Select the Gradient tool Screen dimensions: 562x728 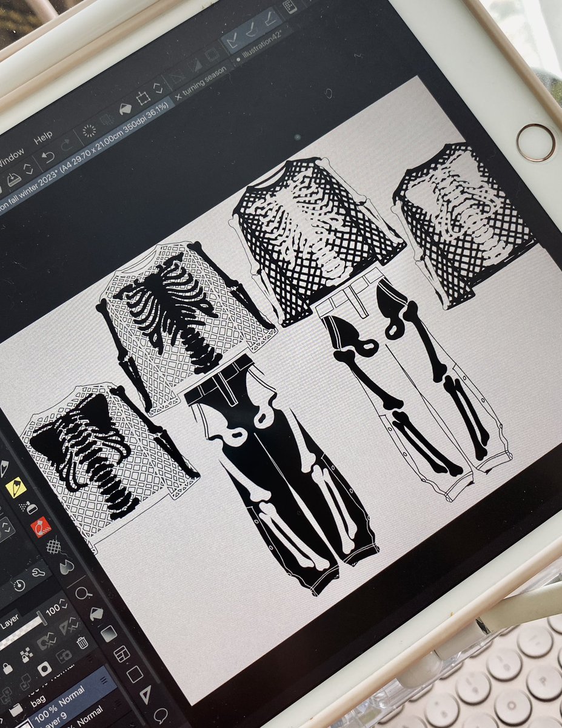click(x=109, y=633)
